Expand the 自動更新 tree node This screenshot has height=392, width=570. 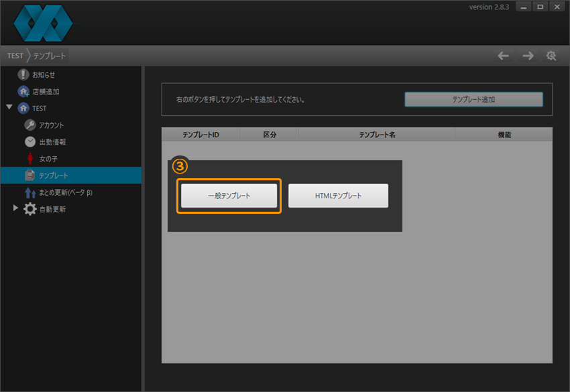(15, 208)
